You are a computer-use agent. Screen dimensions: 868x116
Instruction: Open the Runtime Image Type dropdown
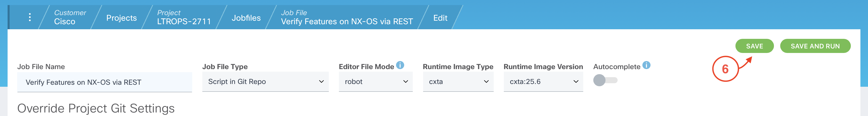point(458,82)
